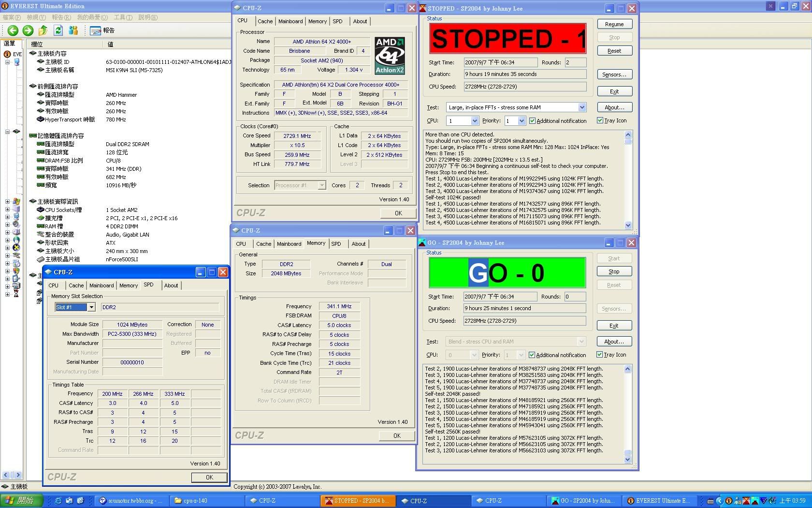Select the security shield tree icon
Viewport: 812px width, 508px height.
coord(16,271)
